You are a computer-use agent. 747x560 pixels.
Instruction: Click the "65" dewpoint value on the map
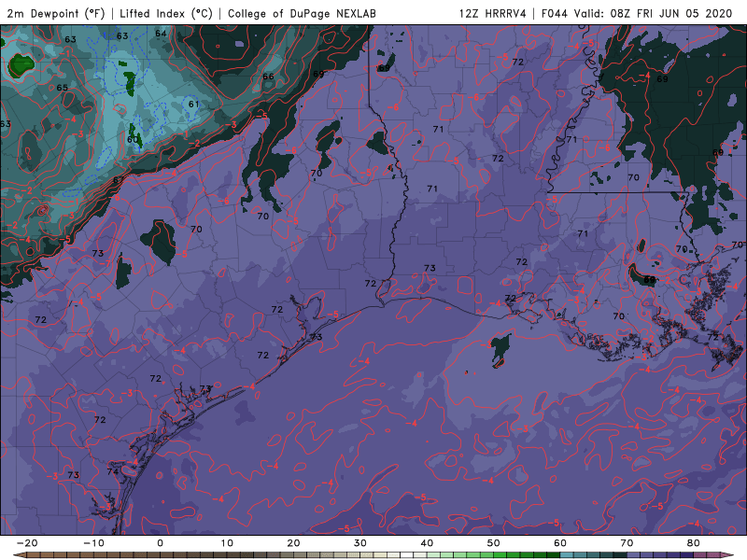click(62, 88)
